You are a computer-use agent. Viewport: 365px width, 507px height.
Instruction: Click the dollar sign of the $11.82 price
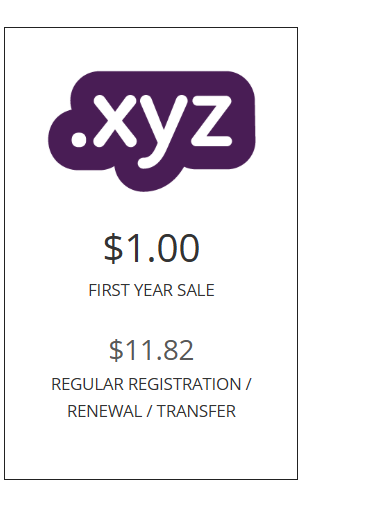pos(116,350)
